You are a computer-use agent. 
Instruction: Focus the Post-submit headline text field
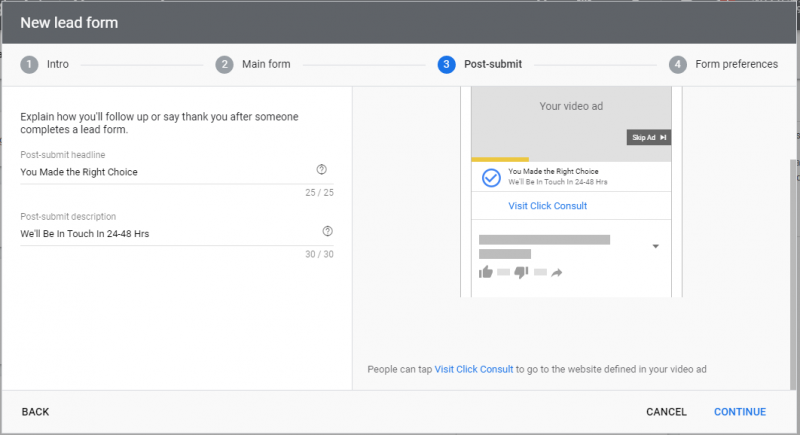click(x=166, y=172)
